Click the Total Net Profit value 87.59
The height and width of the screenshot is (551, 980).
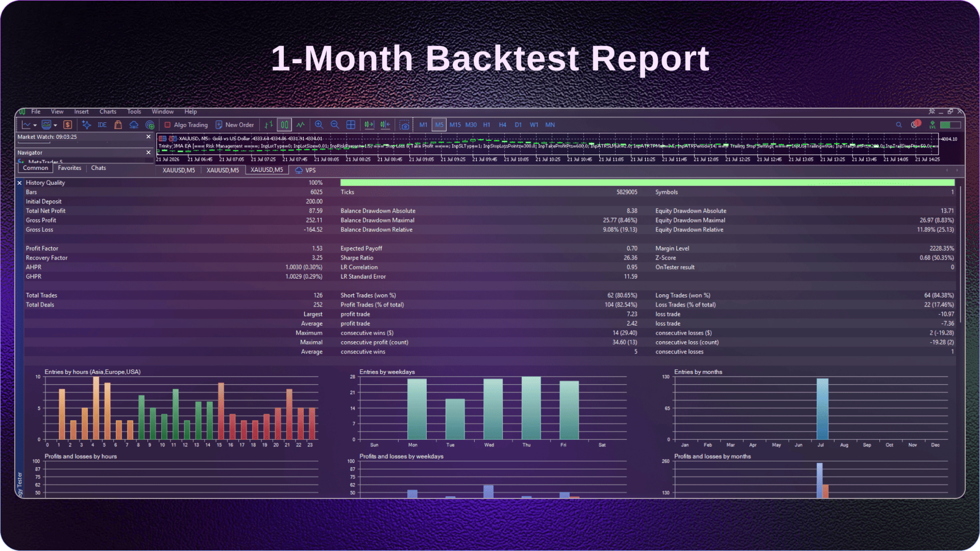[x=315, y=211]
